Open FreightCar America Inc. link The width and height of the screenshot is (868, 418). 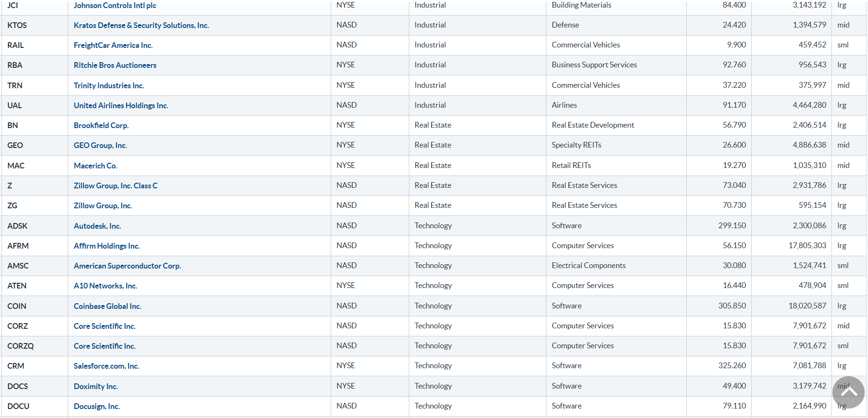[113, 45]
